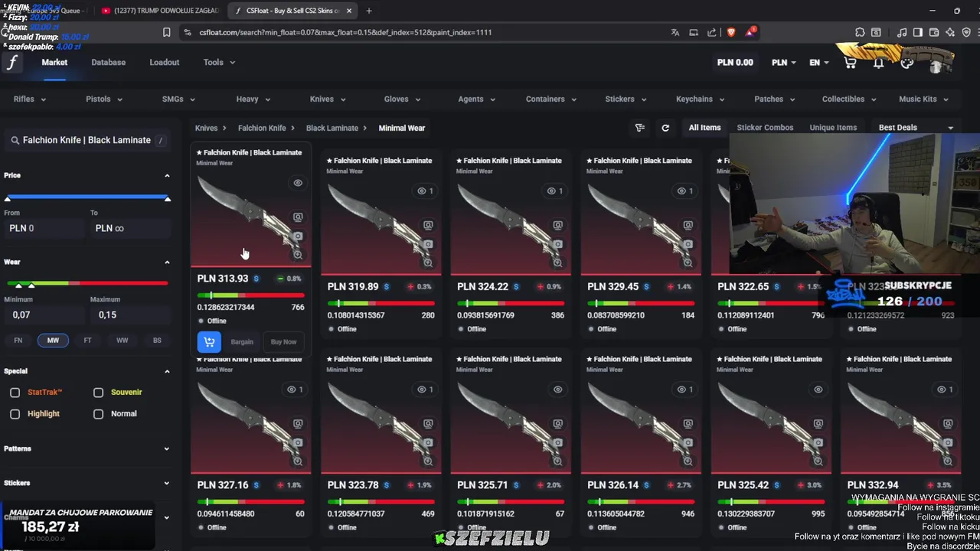Viewport: 980px width, 551px height.
Task: Open the Brave Rewards triangle icon
Action: point(750,32)
